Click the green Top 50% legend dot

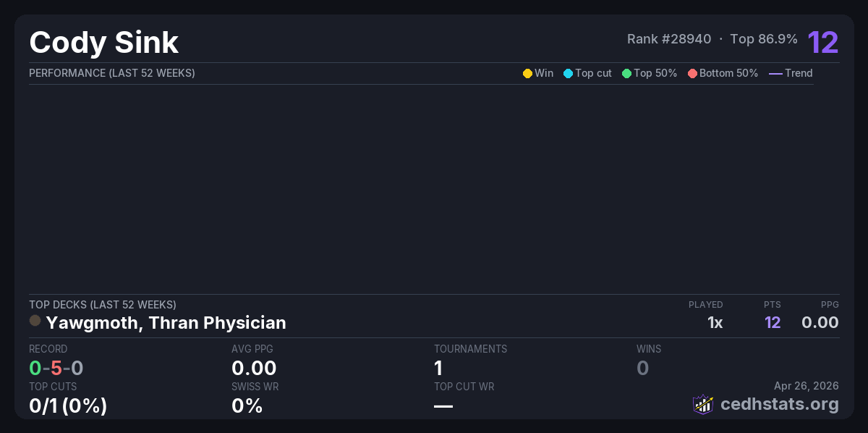point(626,73)
